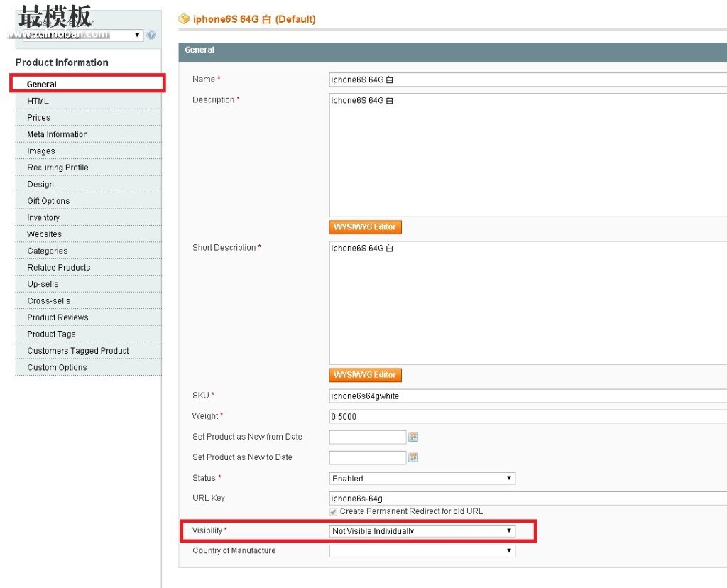Toggle Create Permanent Redirect for old URL checkbox
Image resolution: width=727 pixels, height=588 pixels.
pyautogui.click(x=334, y=512)
